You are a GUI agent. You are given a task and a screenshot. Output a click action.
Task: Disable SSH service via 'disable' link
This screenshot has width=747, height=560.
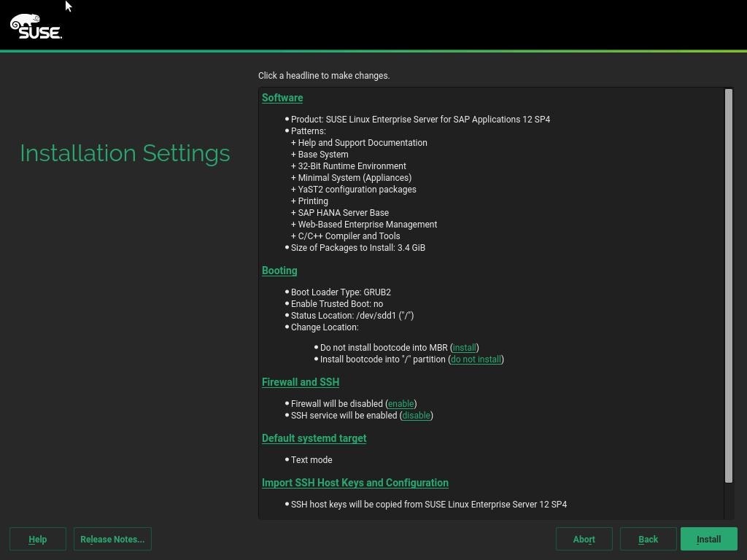(x=416, y=415)
